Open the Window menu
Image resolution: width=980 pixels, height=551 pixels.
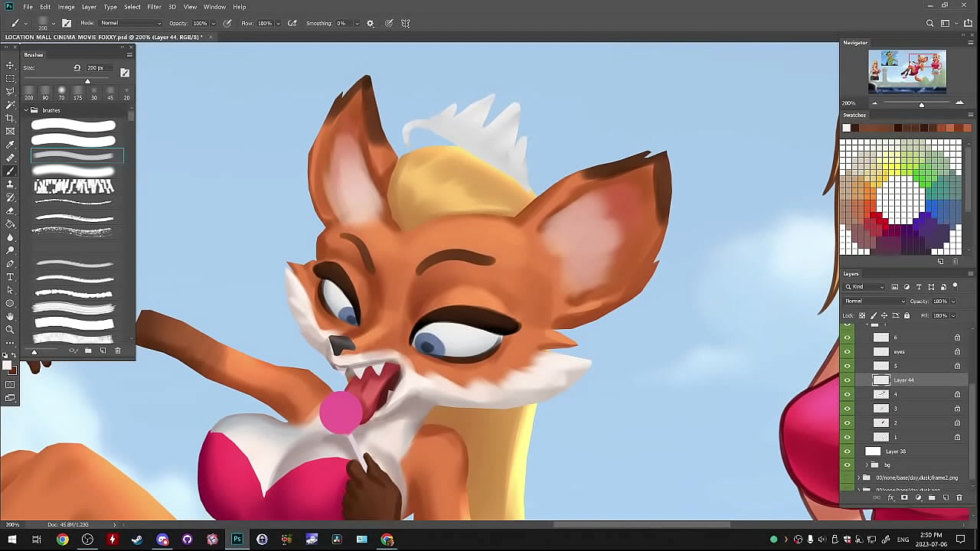coord(214,7)
